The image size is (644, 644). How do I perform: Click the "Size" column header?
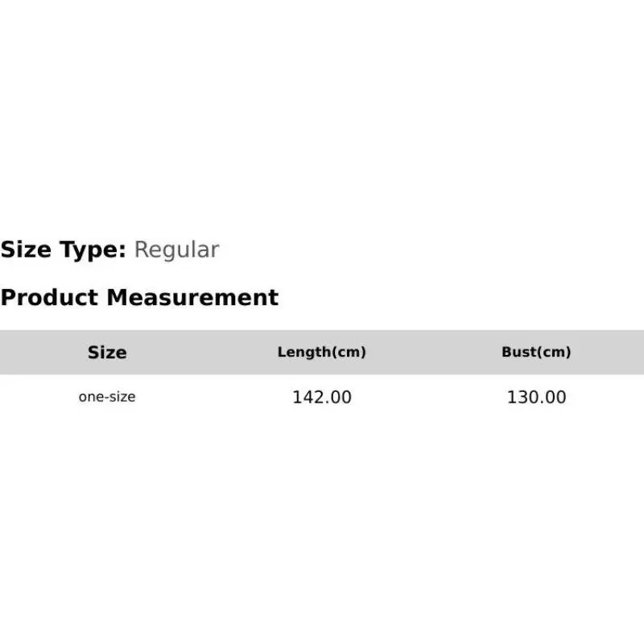coord(107,353)
